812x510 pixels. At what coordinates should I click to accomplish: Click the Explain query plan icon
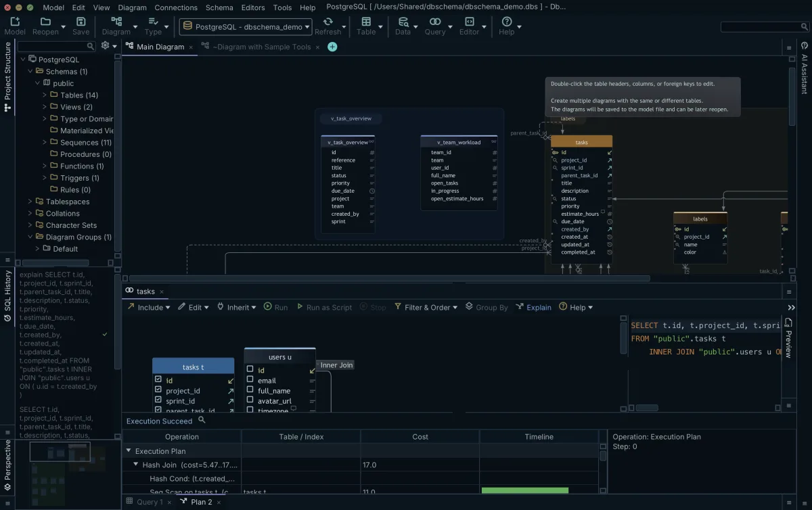pos(520,306)
